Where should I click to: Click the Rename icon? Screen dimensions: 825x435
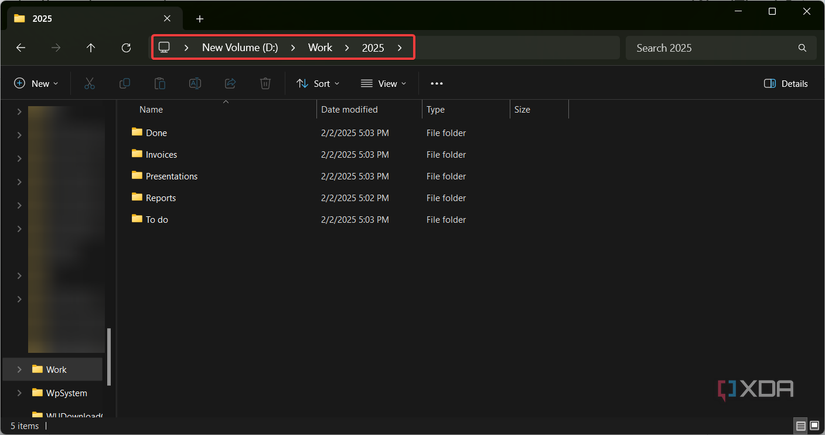[x=195, y=84]
